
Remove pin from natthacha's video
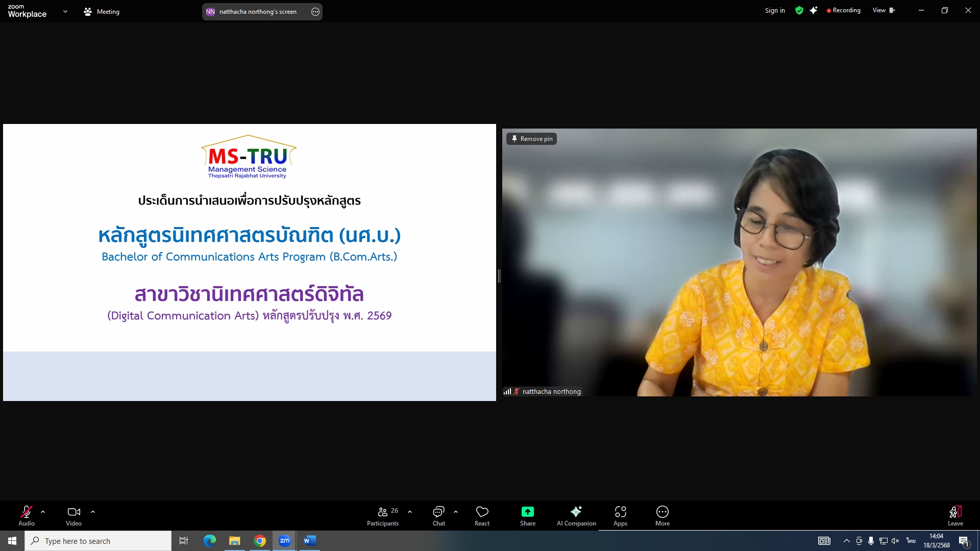click(x=531, y=139)
